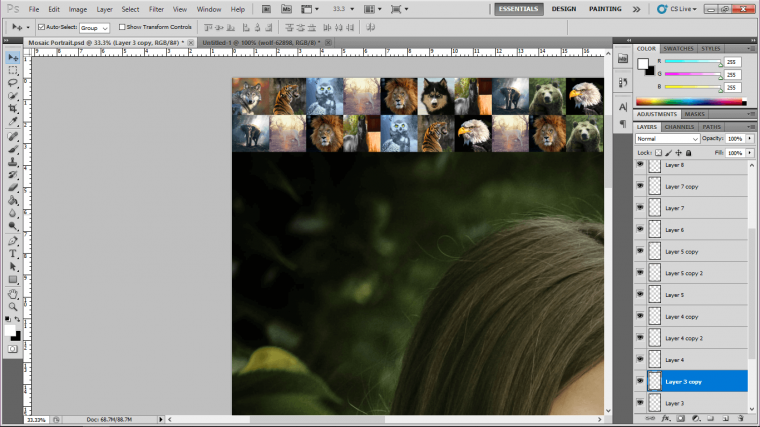The image size is (760, 427).
Task: Open the layer Fill slider arrow
Action: click(750, 153)
